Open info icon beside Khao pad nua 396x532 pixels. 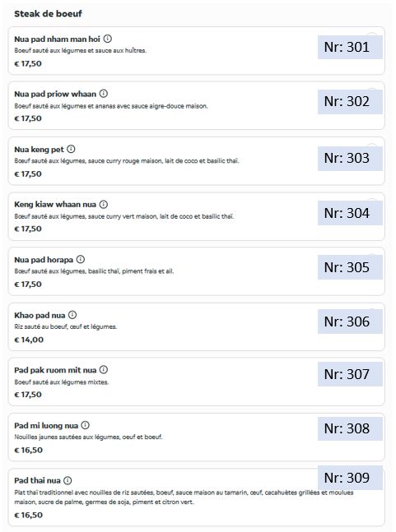pyautogui.click(x=72, y=315)
